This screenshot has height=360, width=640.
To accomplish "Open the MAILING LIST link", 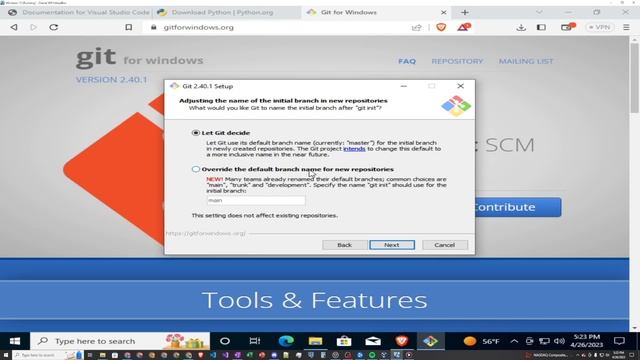I will point(526,61).
